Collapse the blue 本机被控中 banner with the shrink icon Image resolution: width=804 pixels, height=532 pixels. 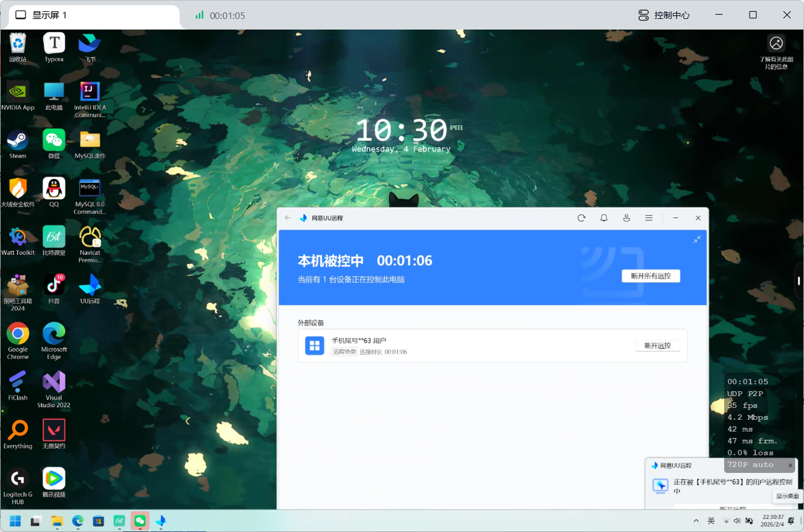point(697,239)
